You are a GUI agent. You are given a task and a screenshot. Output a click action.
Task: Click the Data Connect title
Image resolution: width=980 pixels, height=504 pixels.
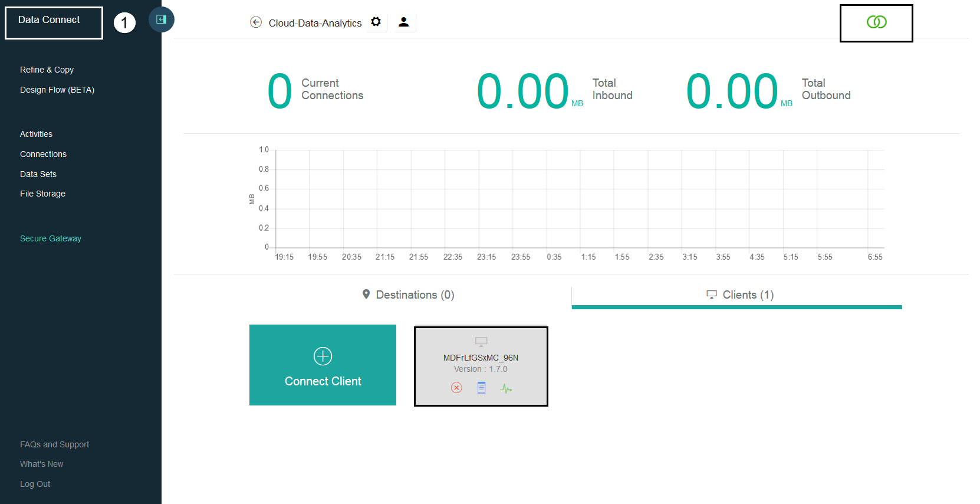[49, 19]
